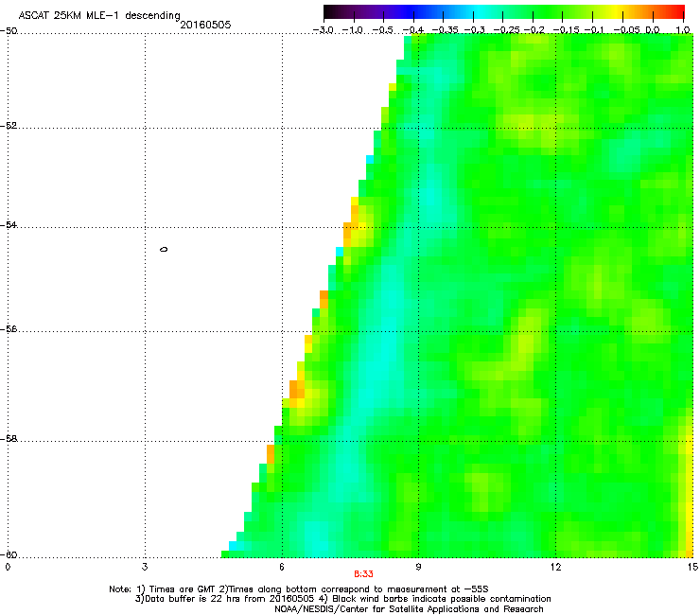Click the cyan section of the color bar
Screen dimensions: 700x615
pyautogui.click(x=480, y=11)
